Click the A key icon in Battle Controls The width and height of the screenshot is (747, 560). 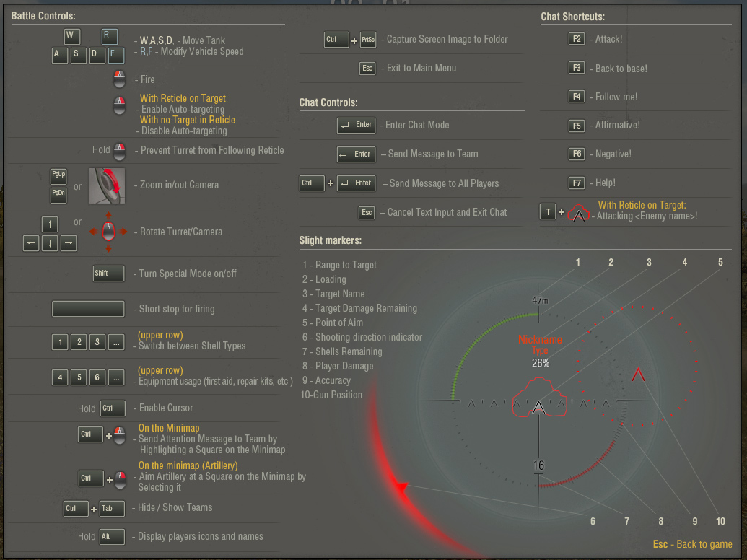click(59, 56)
